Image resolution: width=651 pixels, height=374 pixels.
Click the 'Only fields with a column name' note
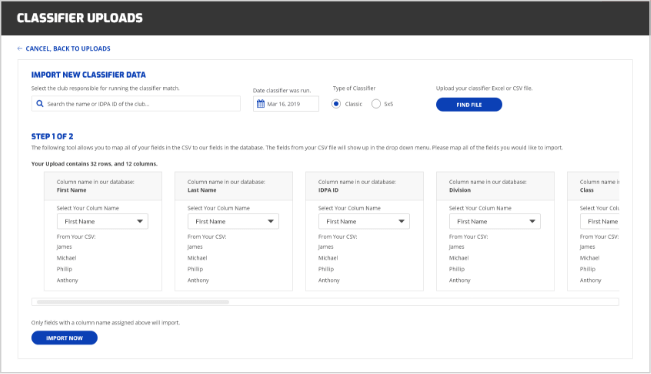[105, 323]
